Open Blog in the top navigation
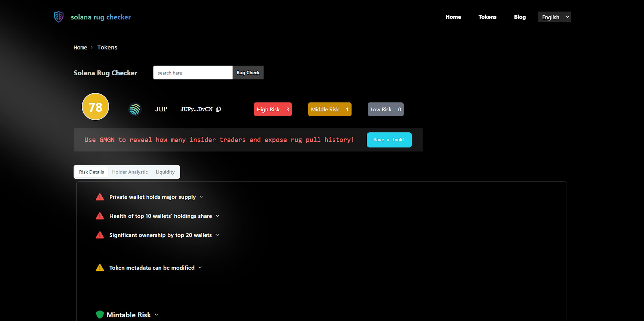Image resolution: width=644 pixels, height=321 pixels. (x=520, y=17)
